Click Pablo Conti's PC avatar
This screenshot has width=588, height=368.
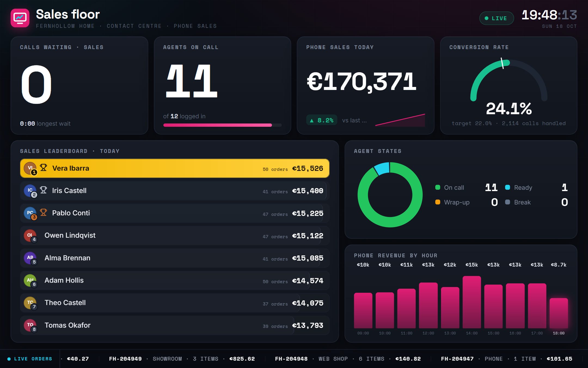click(x=30, y=213)
